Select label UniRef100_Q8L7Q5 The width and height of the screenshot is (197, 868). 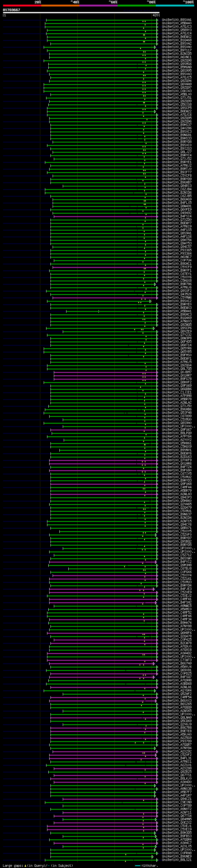(x=176, y=369)
